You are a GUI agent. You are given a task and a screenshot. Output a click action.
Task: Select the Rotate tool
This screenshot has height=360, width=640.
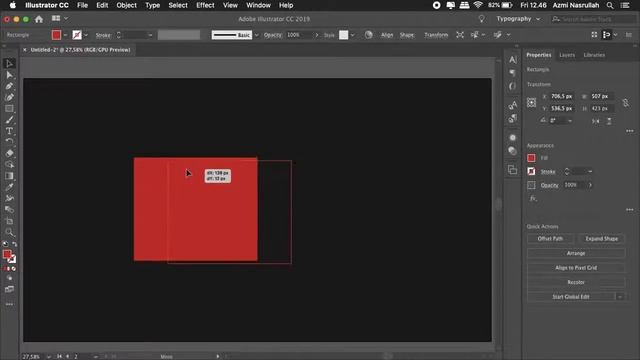[9, 142]
